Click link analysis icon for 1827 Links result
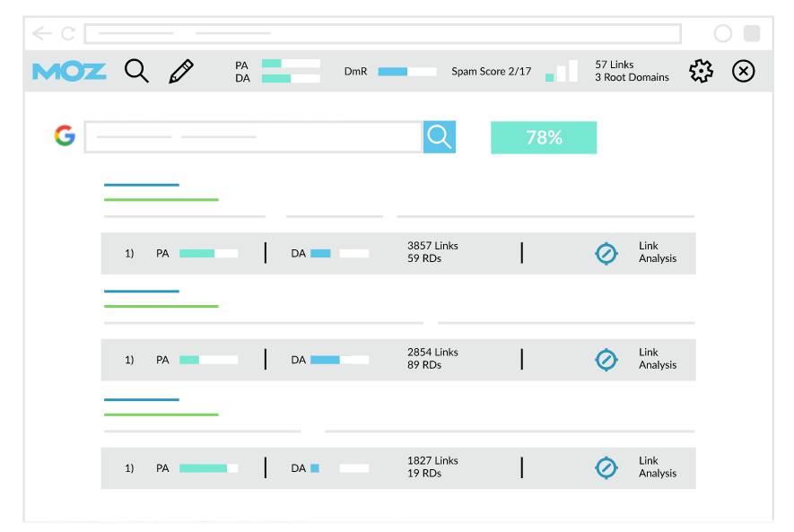Viewport: 794px width, 532px height. coord(606,467)
